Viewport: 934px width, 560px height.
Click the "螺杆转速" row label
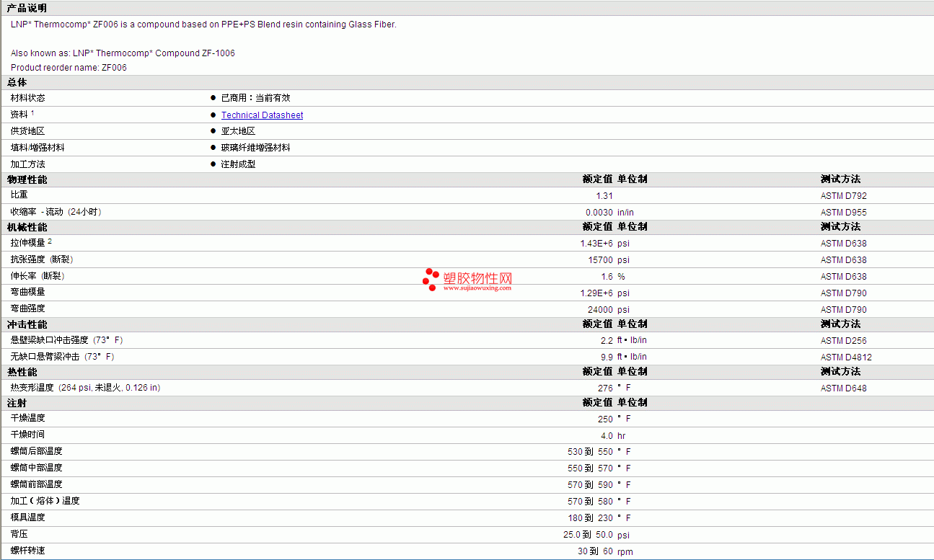pos(27,551)
